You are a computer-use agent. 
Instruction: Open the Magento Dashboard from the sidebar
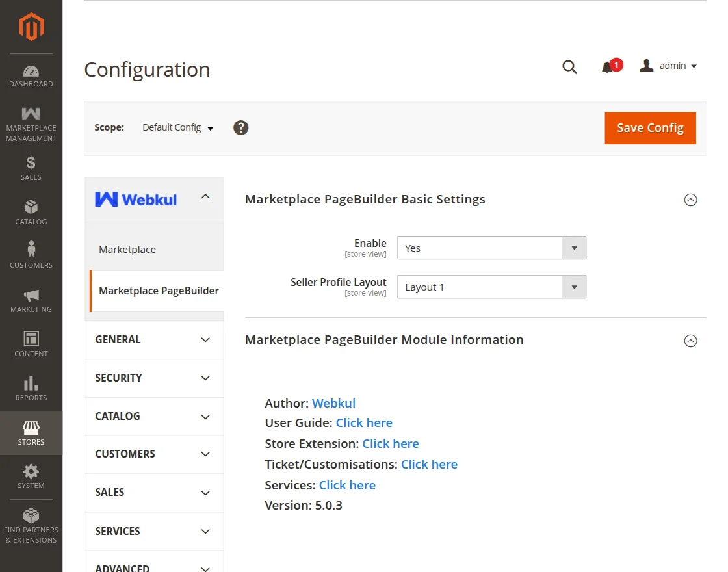coord(31,73)
